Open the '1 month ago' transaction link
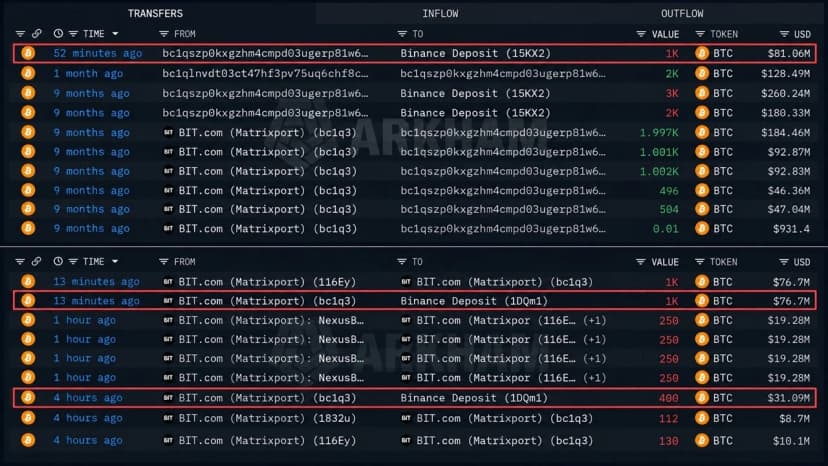The image size is (828, 466). coord(88,73)
